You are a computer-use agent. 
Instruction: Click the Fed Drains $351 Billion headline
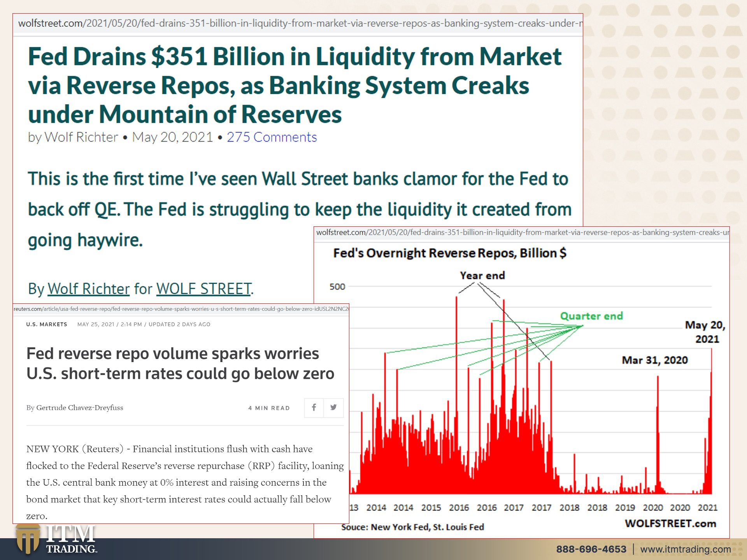(295, 86)
